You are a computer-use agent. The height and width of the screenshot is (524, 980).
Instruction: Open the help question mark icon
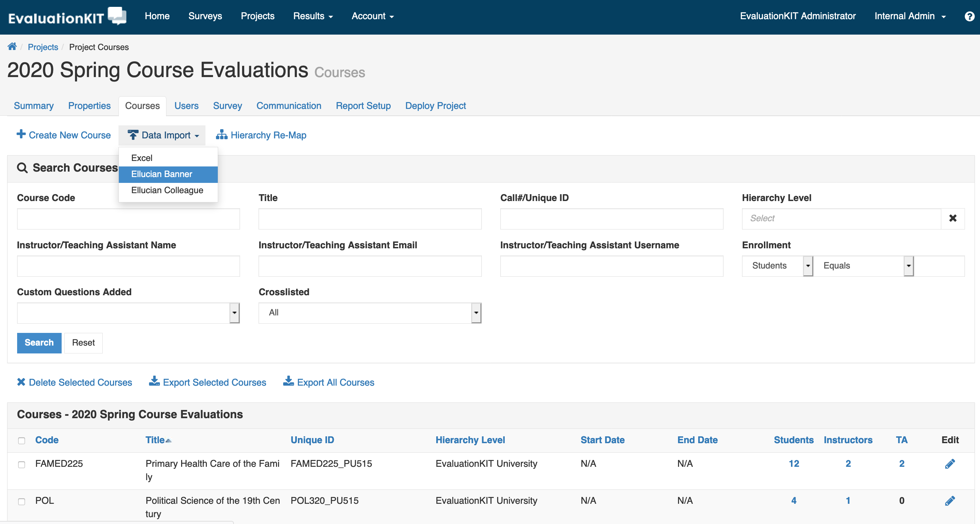click(969, 16)
